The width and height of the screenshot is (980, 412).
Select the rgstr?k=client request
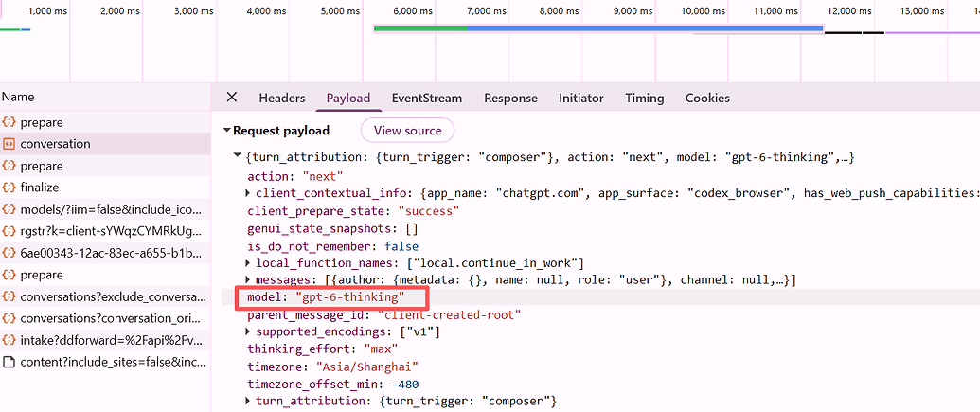(105, 231)
